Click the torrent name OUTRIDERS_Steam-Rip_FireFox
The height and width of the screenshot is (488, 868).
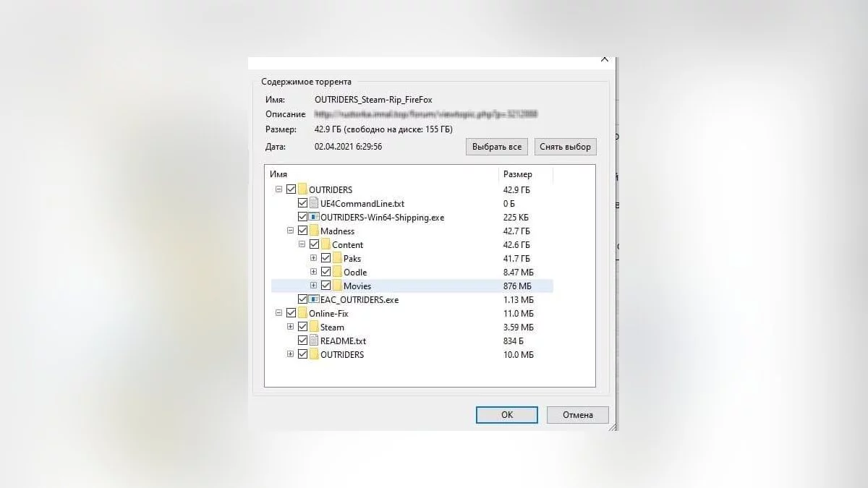click(x=373, y=99)
